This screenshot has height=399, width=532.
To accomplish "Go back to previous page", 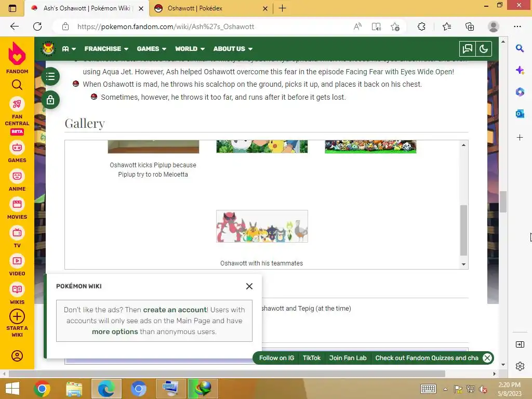I will 14,26.
